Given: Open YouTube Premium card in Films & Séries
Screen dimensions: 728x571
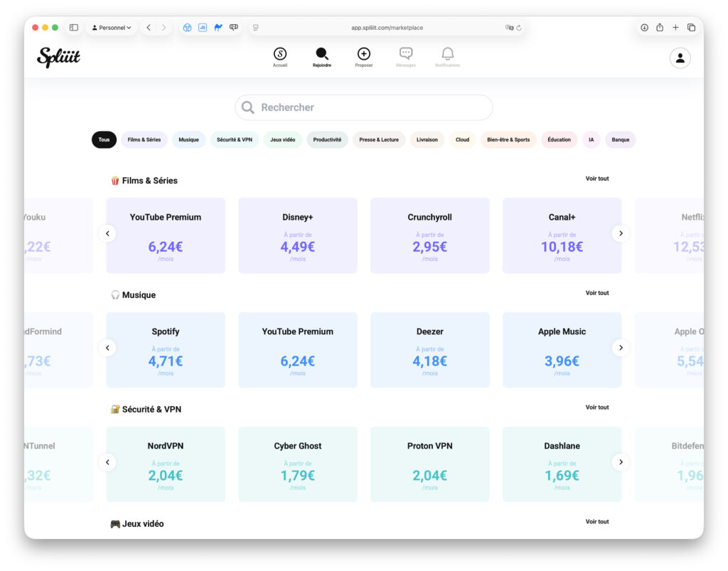Looking at the screenshot, I should point(166,236).
